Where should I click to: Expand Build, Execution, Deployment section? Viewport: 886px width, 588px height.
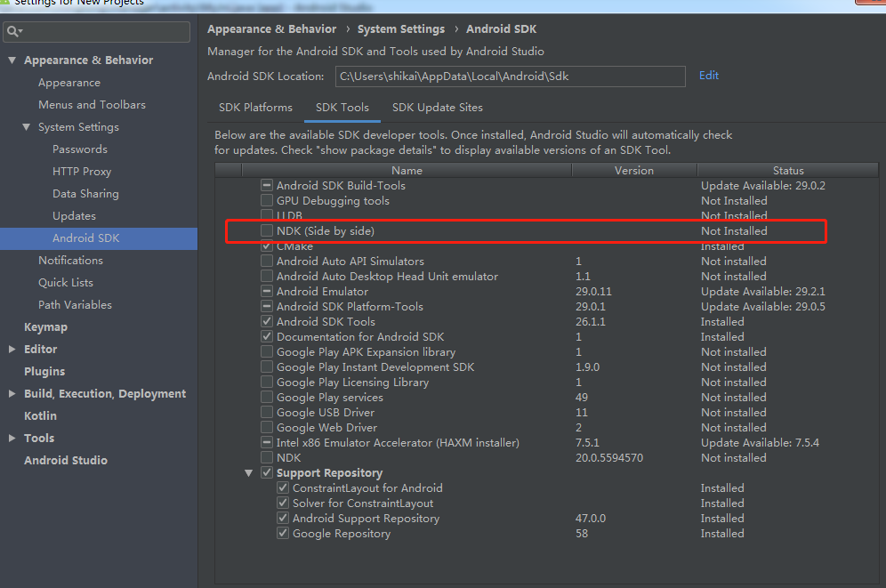coord(11,393)
